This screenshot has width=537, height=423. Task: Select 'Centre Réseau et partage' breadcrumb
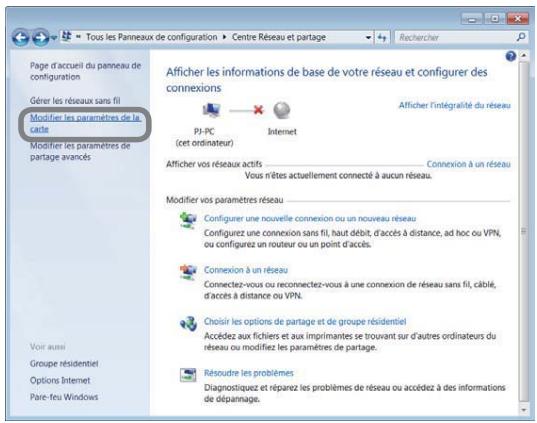point(279,37)
